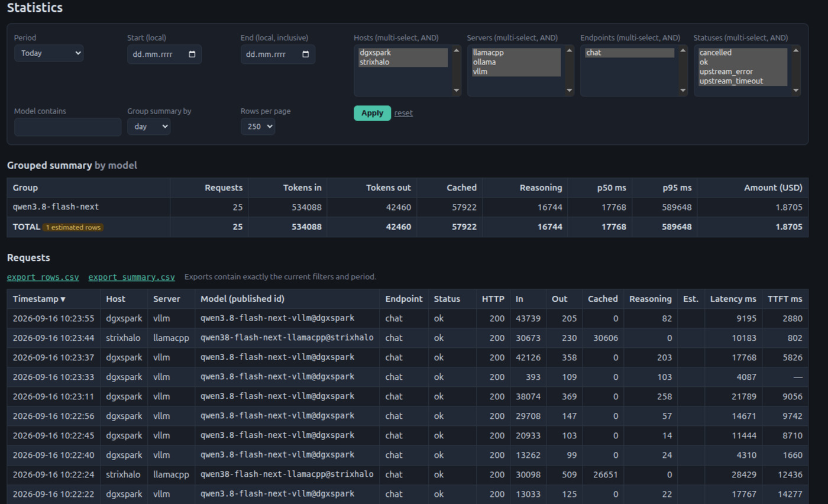Click the Latency ms column header
The width and height of the screenshot is (828, 504).
[733, 299]
